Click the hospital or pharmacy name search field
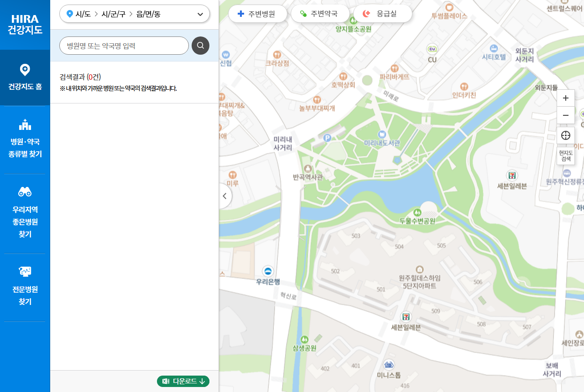The image size is (584, 392). (124, 46)
